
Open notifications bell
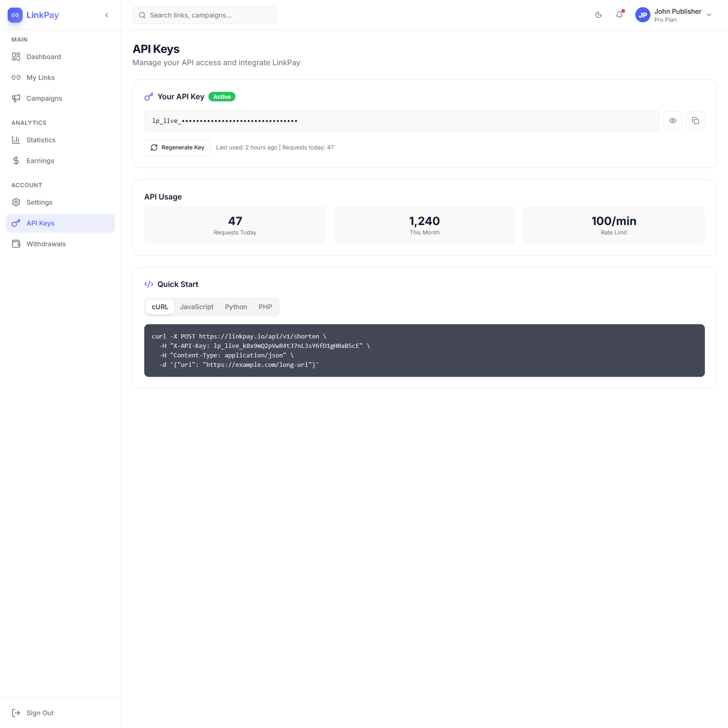click(619, 15)
